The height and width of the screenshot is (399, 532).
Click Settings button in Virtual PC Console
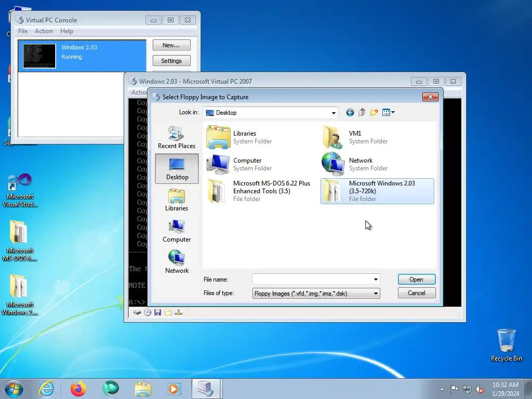(171, 61)
